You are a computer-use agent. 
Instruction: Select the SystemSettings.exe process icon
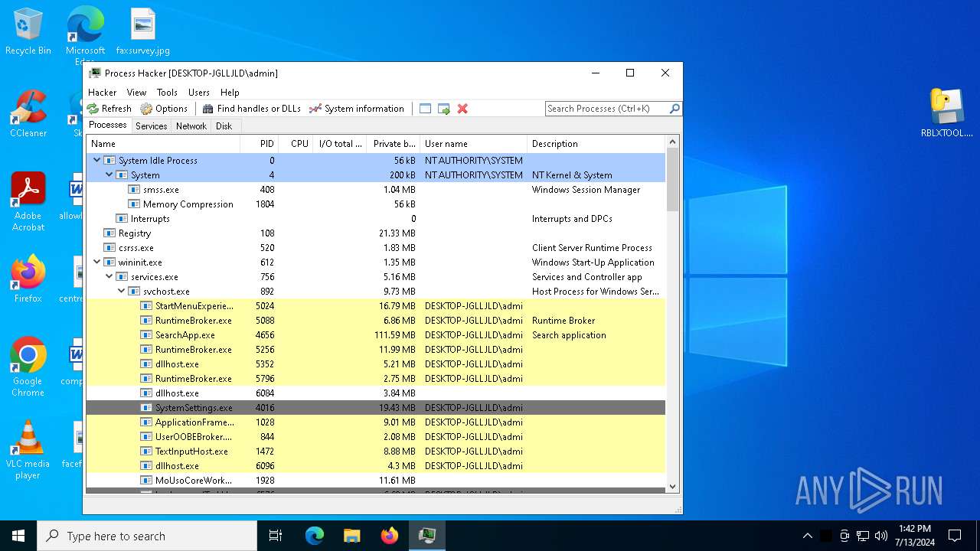[x=146, y=408]
